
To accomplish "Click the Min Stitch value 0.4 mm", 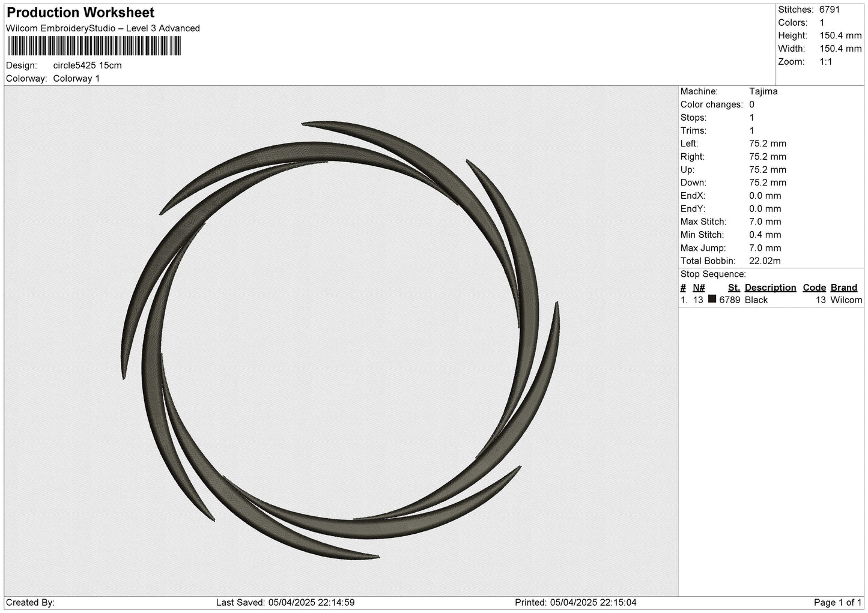I will (765, 235).
